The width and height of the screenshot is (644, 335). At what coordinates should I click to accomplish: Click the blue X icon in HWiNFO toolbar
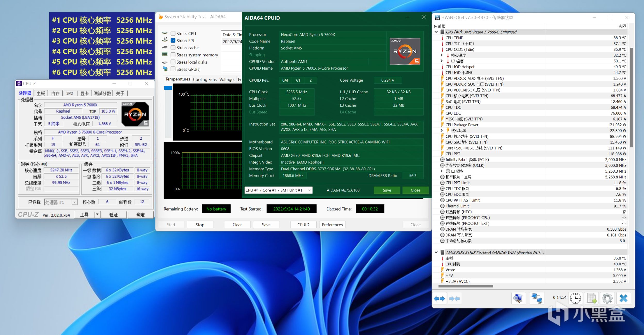[x=623, y=299]
